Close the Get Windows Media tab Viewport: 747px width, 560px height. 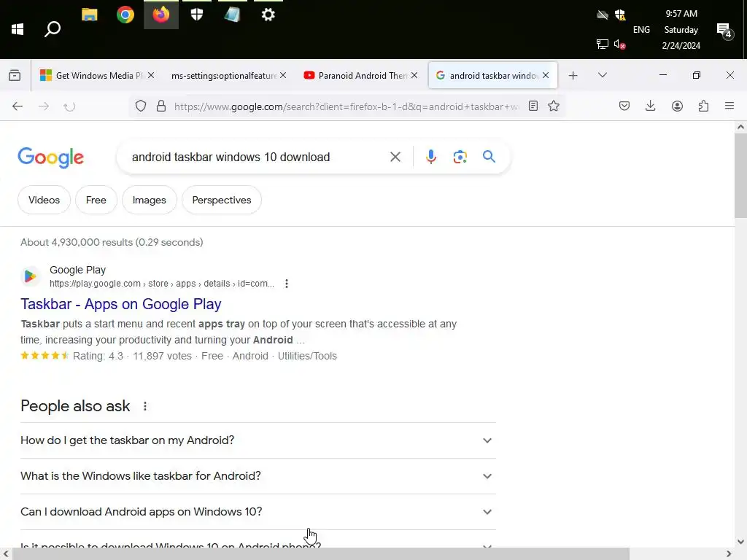151,75
